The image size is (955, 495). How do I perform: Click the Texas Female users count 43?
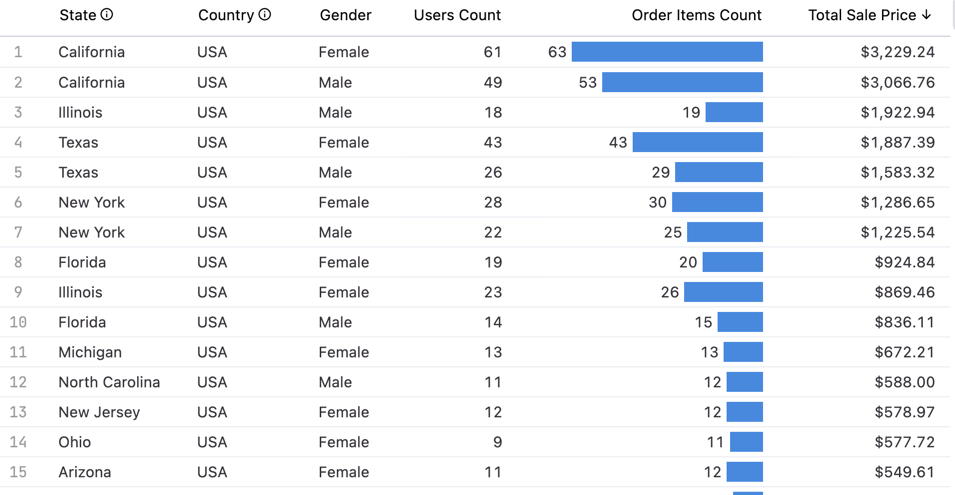point(492,142)
